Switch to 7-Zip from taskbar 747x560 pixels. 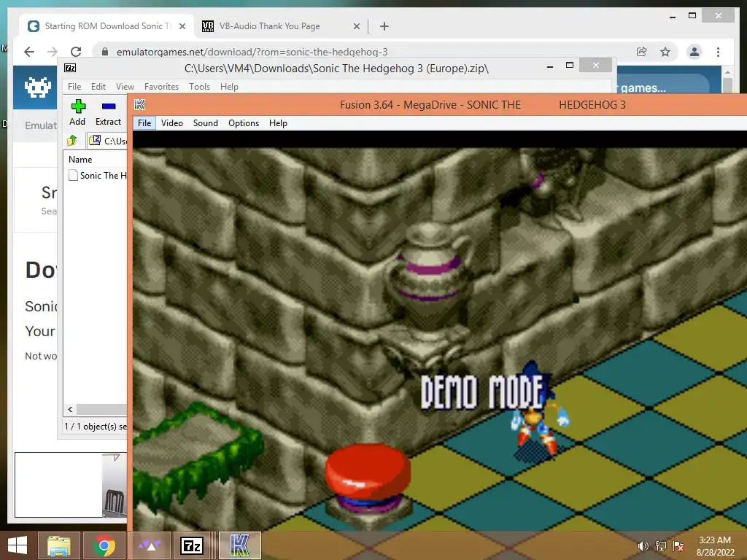(193, 545)
